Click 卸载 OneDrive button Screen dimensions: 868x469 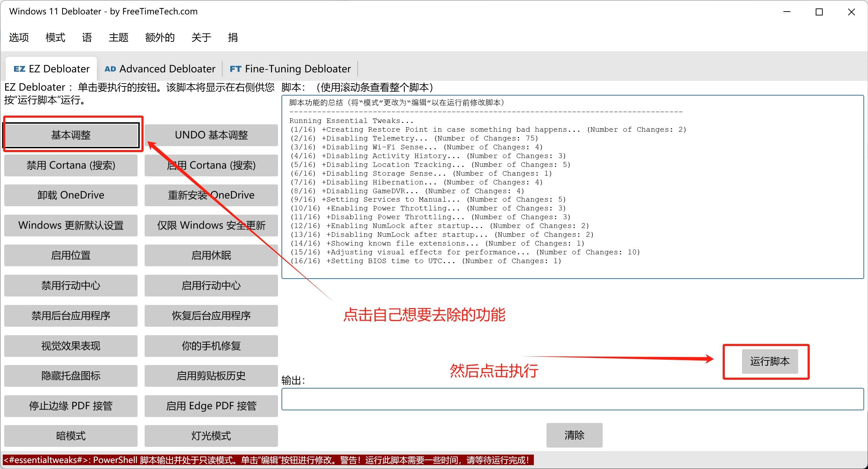click(x=71, y=195)
